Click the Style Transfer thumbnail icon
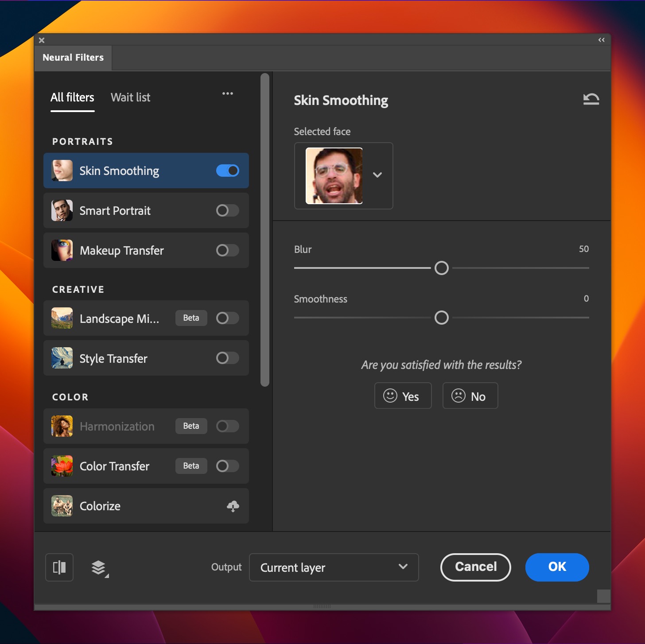645x644 pixels. click(x=62, y=358)
